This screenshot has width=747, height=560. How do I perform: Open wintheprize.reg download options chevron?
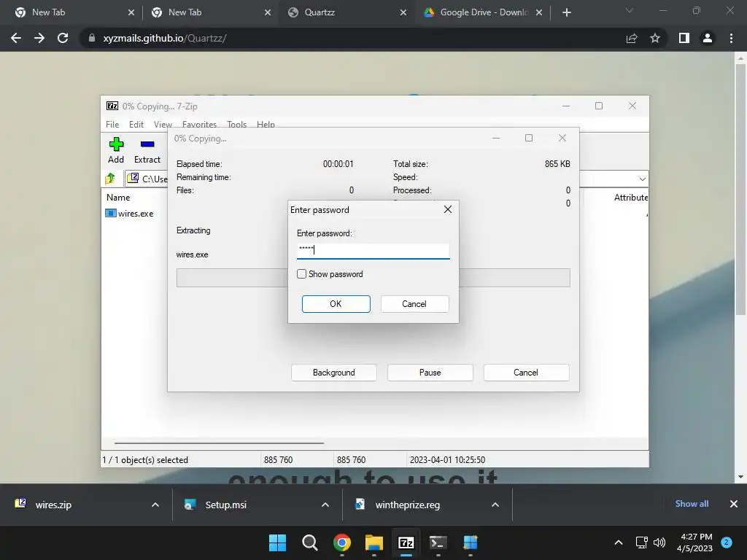point(495,505)
